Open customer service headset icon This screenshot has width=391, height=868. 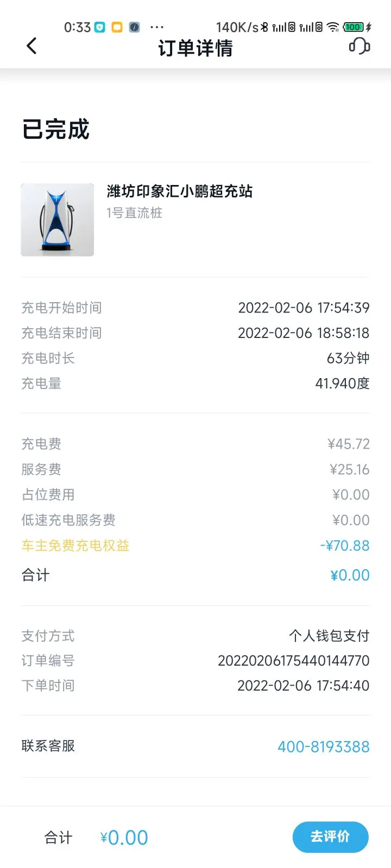click(359, 46)
